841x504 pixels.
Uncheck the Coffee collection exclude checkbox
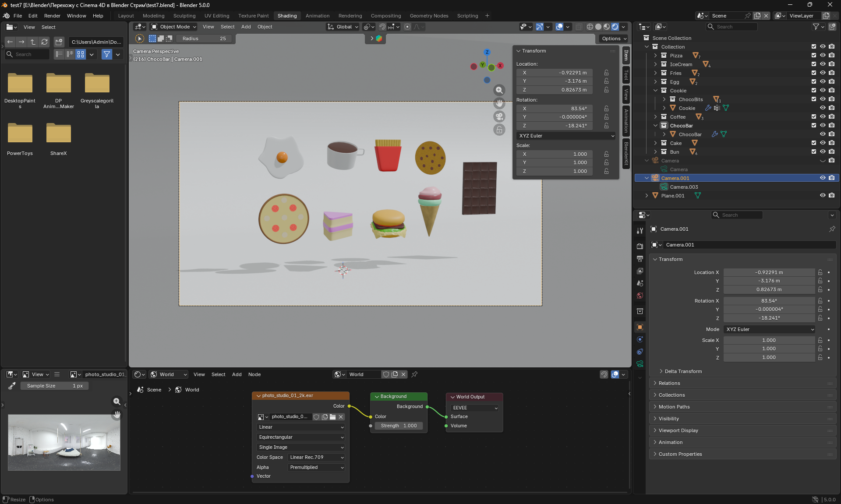point(814,117)
